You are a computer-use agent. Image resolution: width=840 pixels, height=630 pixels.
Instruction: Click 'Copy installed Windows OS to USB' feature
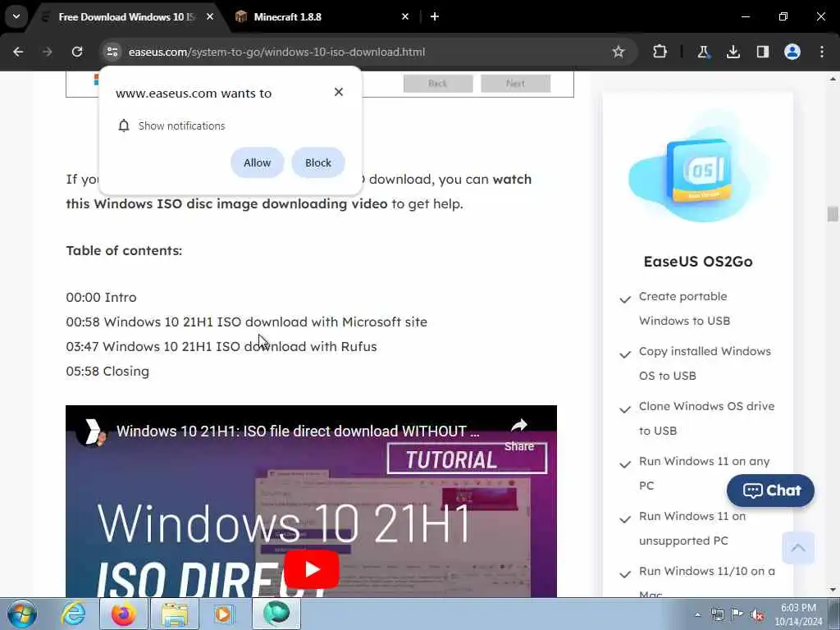coord(705,363)
